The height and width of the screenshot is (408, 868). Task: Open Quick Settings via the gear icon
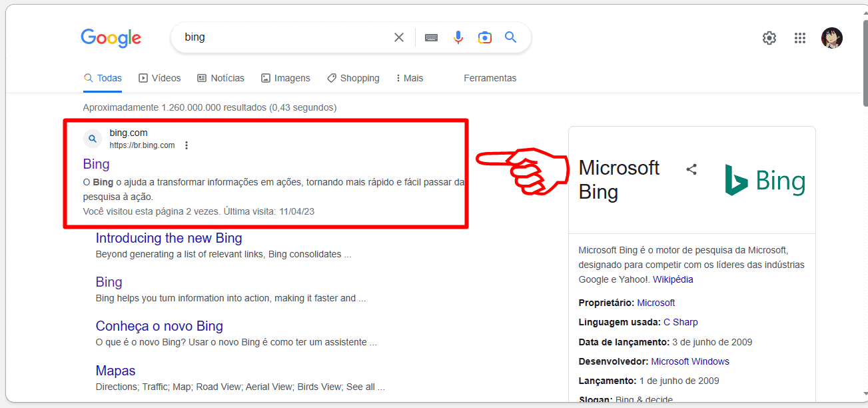[x=769, y=38]
